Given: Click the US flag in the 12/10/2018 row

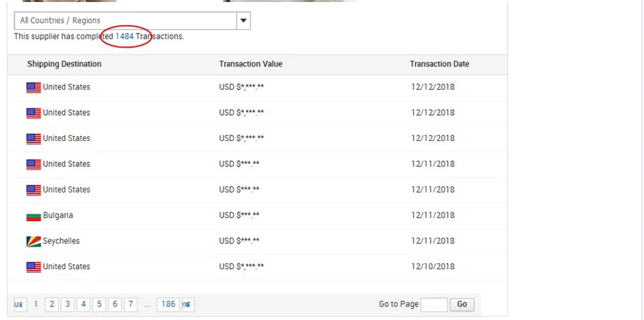Looking at the screenshot, I should pos(33,267).
